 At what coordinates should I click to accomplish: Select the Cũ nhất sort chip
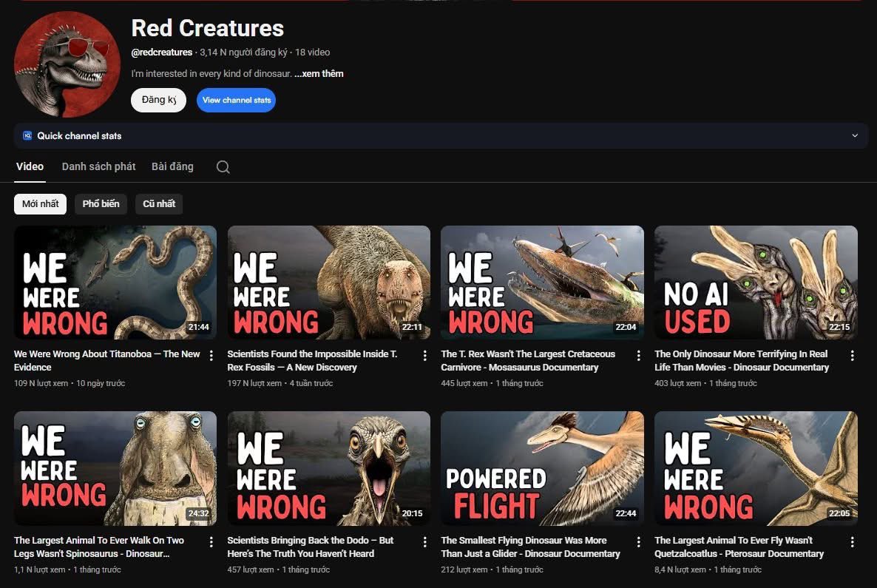coord(159,203)
